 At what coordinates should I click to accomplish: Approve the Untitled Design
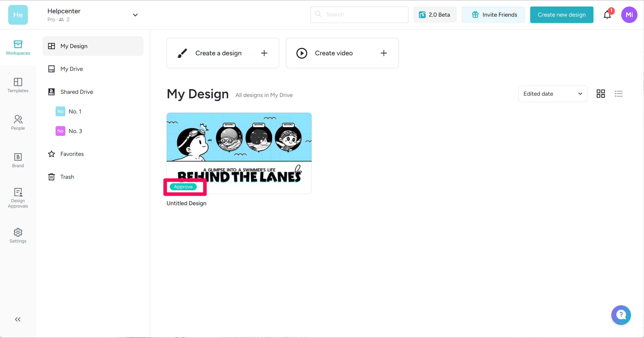click(x=183, y=187)
